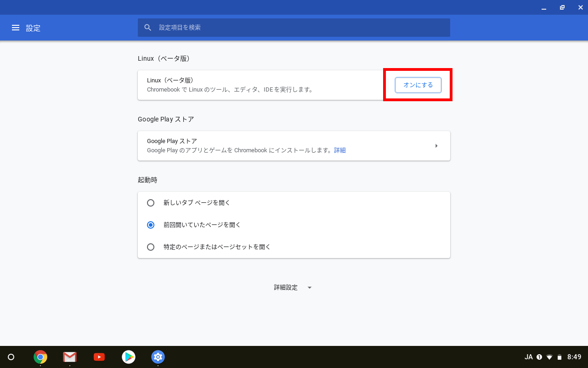Click the Wi-Fi status icon
588x368 pixels.
click(549, 357)
